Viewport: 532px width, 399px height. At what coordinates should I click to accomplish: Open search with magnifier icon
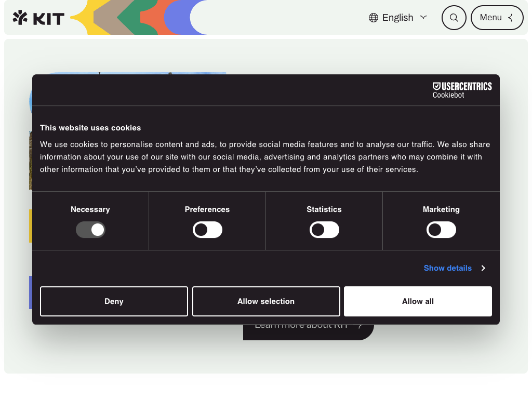(x=454, y=18)
